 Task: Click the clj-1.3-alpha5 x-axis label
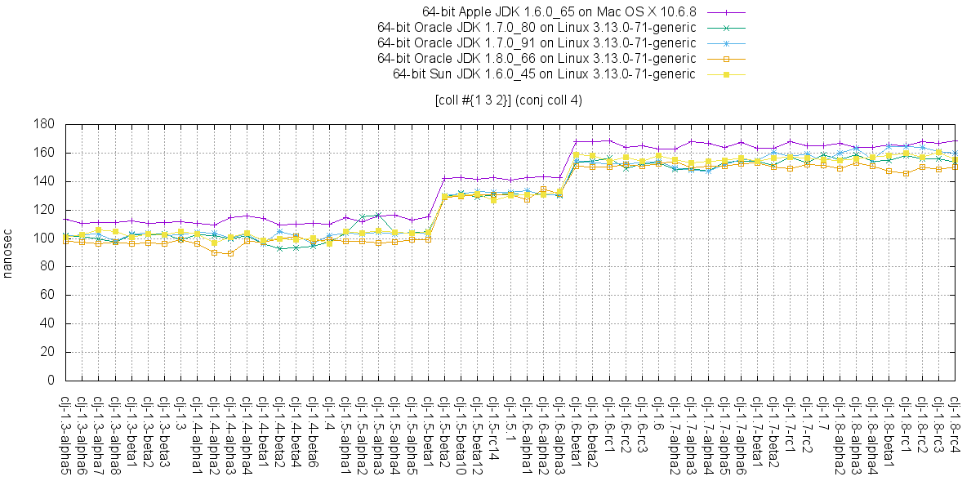(x=64, y=434)
